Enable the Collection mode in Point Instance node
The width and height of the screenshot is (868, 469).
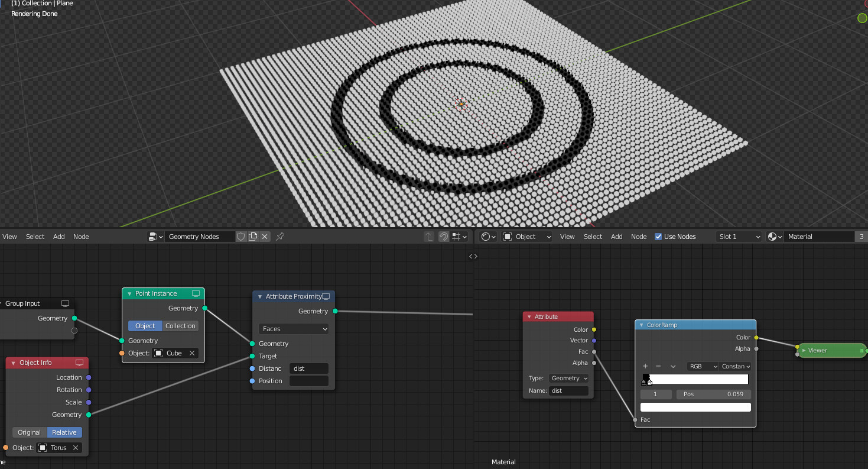point(180,325)
